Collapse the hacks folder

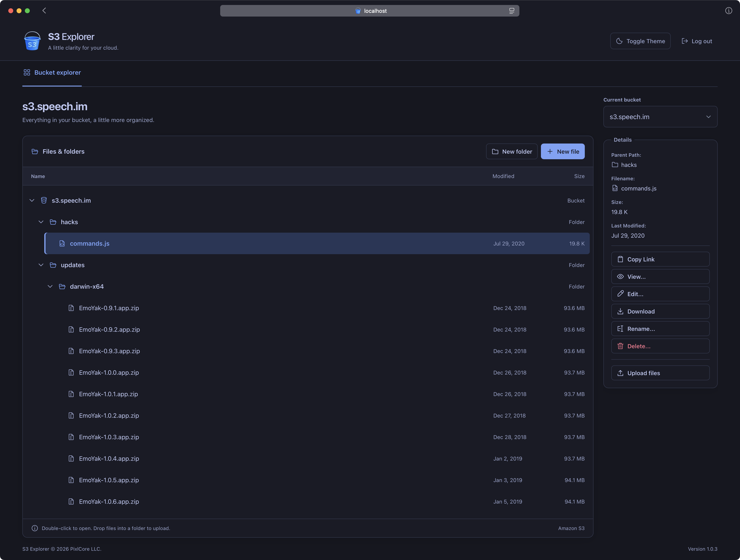41,222
